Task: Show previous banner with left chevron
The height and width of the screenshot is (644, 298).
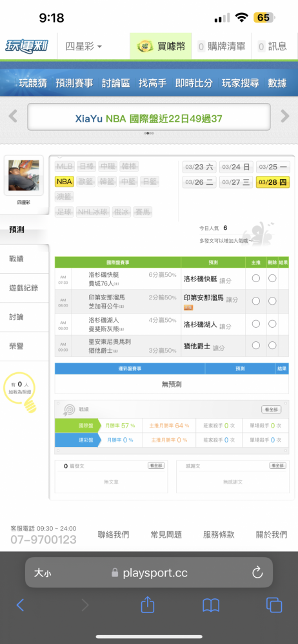Action: 13,116
